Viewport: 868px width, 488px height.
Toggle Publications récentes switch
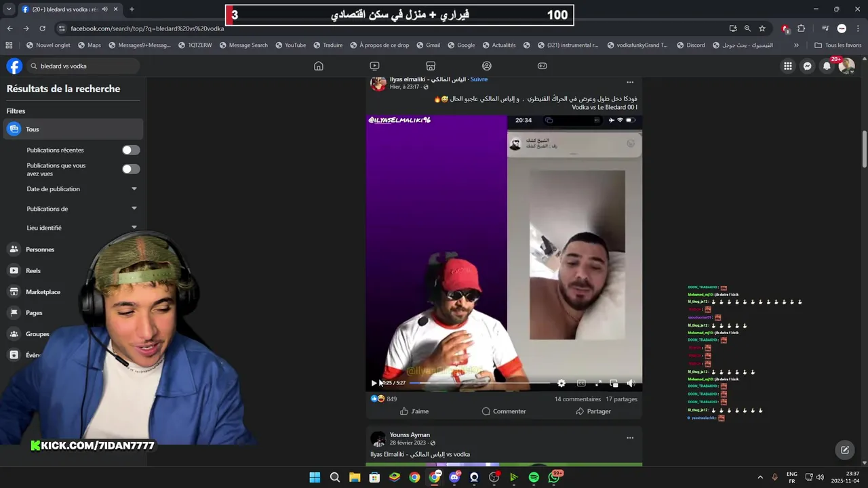(x=131, y=150)
